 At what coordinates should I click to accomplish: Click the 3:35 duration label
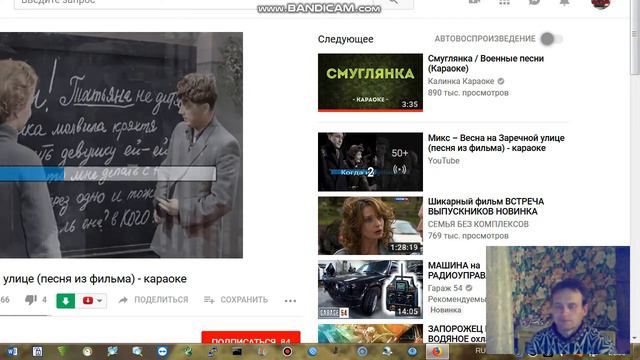[x=409, y=104]
